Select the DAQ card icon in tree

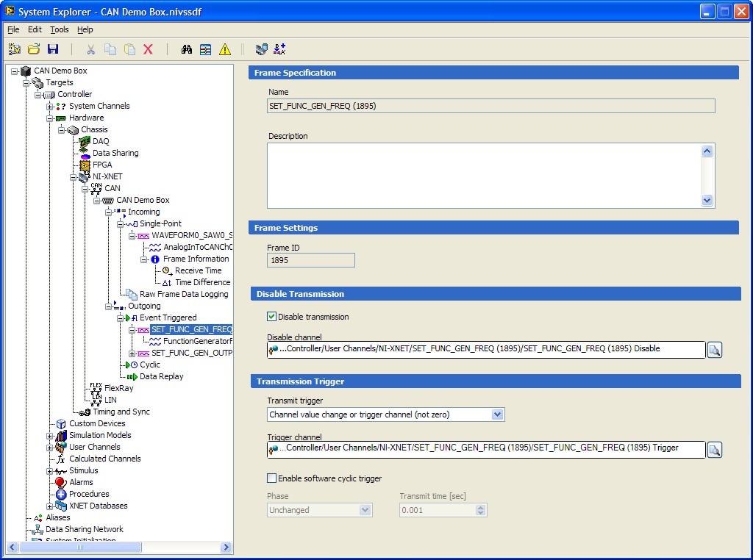(85, 141)
